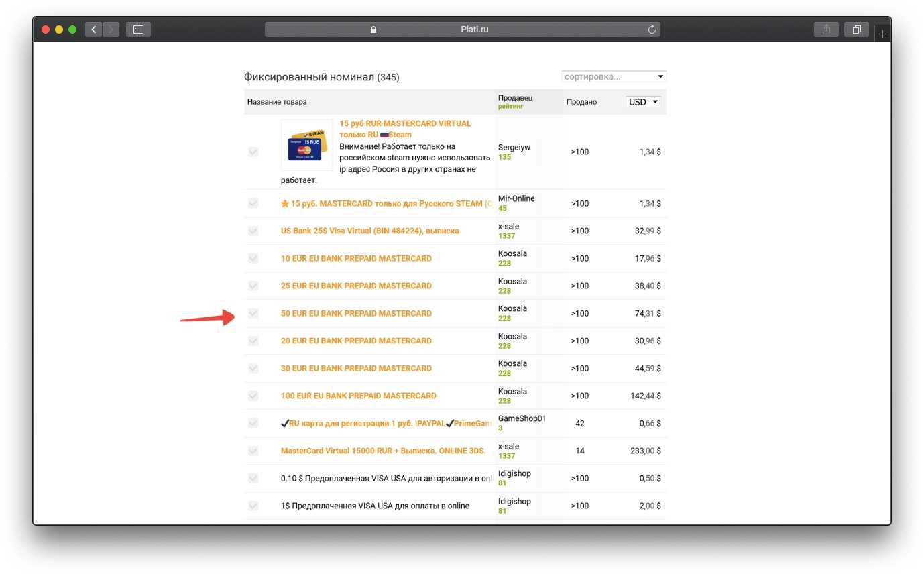Viewport: 924px width, 574px height.
Task: Open MasterCard Virtual 15000 RUR + Выписка link
Action: pyautogui.click(x=384, y=451)
